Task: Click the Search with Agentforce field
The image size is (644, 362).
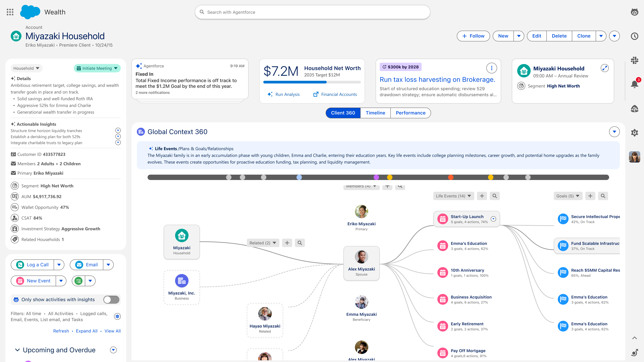Action: pyautogui.click(x=312, y=12)
